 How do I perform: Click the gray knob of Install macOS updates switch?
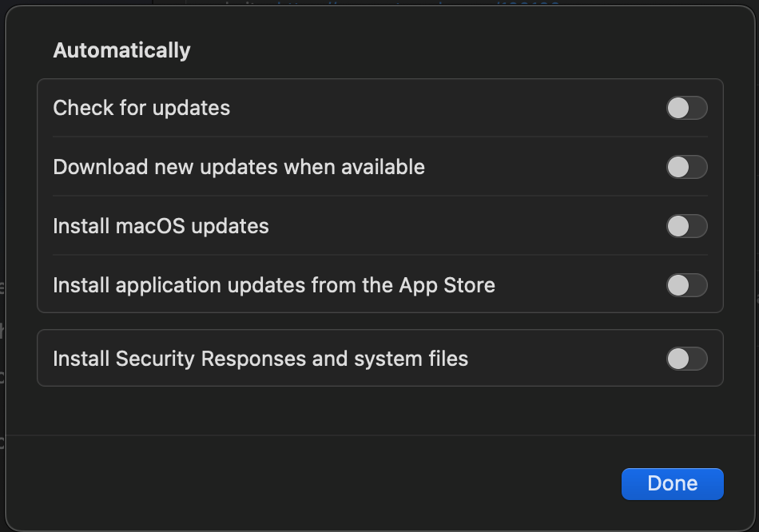click(678, 226)
